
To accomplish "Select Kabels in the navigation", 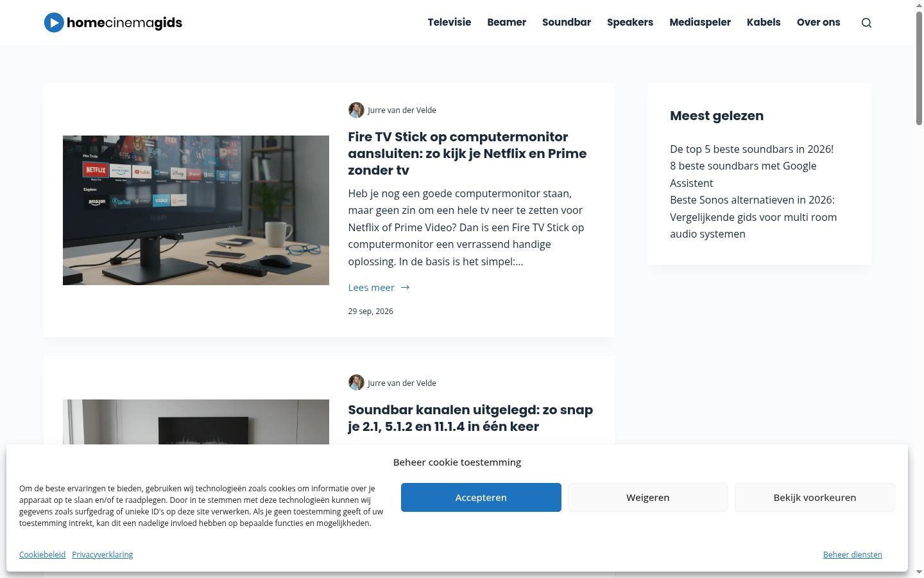I will coord(764,22).
